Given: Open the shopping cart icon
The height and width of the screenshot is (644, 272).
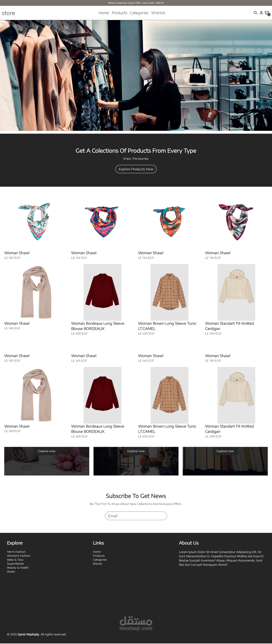Looking at the screenshot, I should coord(267,13).
